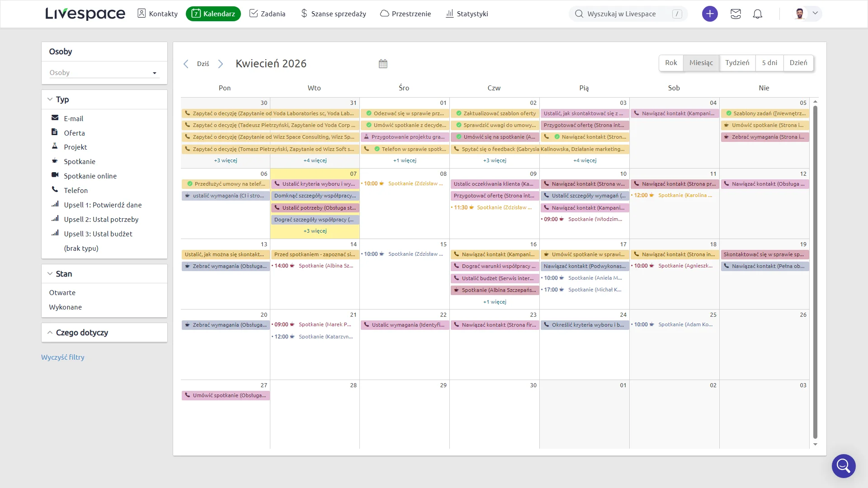868x488 pixels.
Task: Select the E-mail type filter icon
Action: [x=55, y=118]
